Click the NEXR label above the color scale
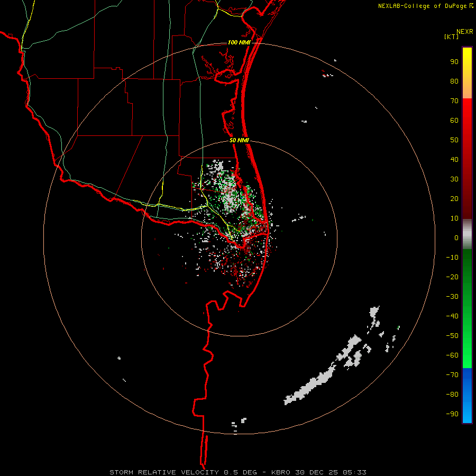Image resolution: width=476 pixels, height=476 pixels. (x=465, y=32)
